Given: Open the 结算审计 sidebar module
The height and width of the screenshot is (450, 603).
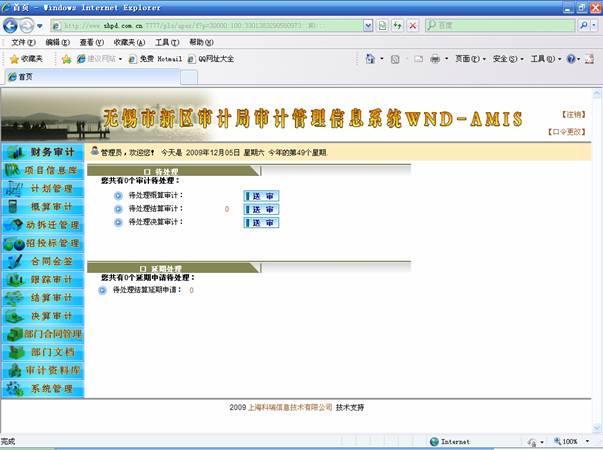Looking at the screenshot, I should click(x=43, y=298).
